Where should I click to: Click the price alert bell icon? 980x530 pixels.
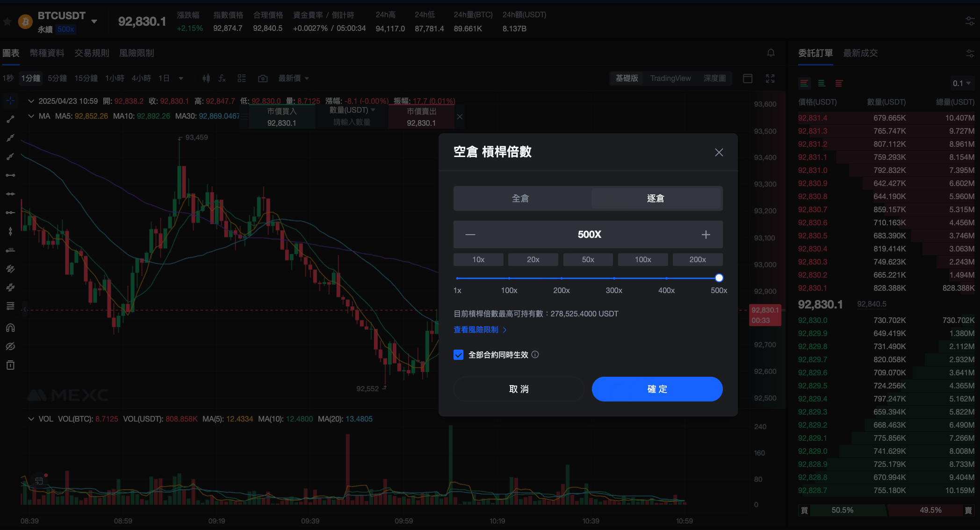click(x=771, y=53)
